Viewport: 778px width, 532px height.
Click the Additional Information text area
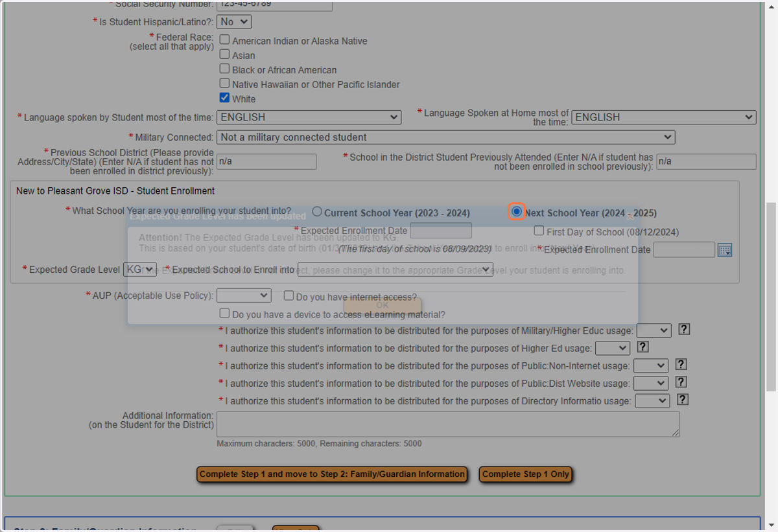point(448,424)
